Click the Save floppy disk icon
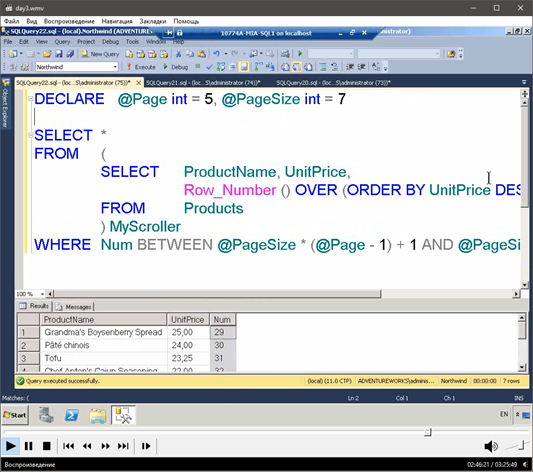The width and height of the screenshot is (533, 472). 59,54
